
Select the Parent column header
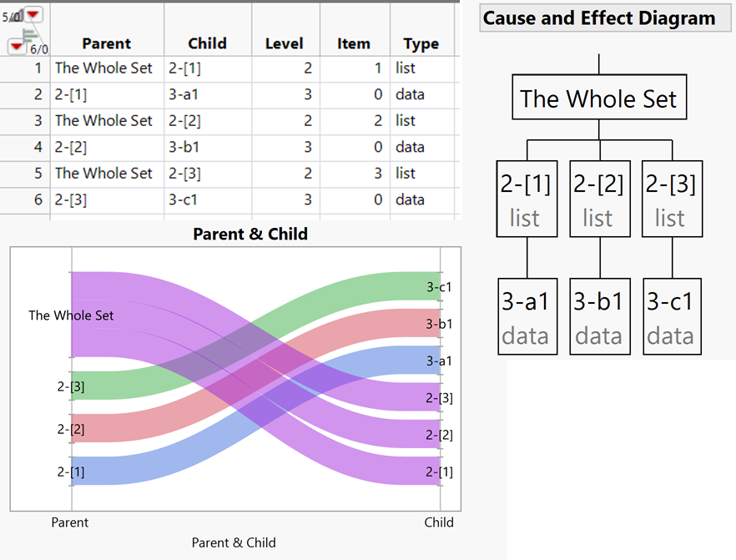[106, 43]
